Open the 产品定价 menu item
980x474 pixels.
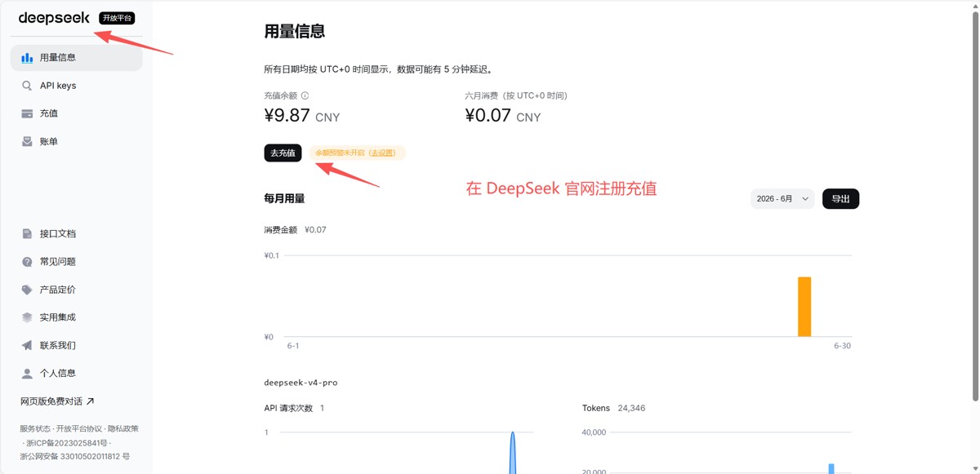pyautogui.click(x=77, y=290)
